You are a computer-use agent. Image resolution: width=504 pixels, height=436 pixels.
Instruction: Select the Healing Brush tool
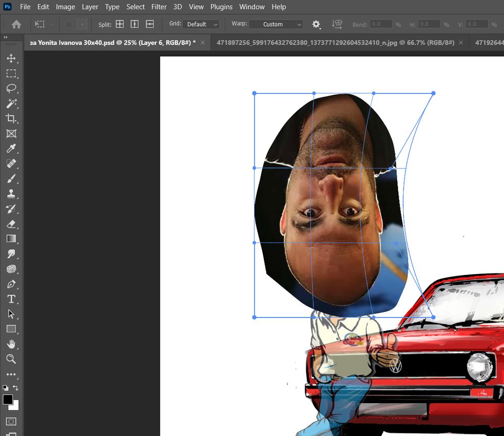tap(11, 163)
